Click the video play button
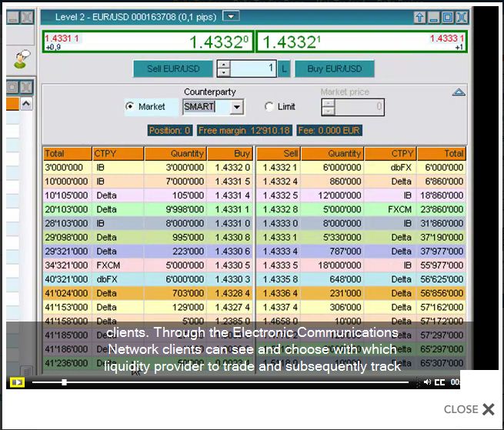This screenshot has height=430, width=504. [16, 382]
